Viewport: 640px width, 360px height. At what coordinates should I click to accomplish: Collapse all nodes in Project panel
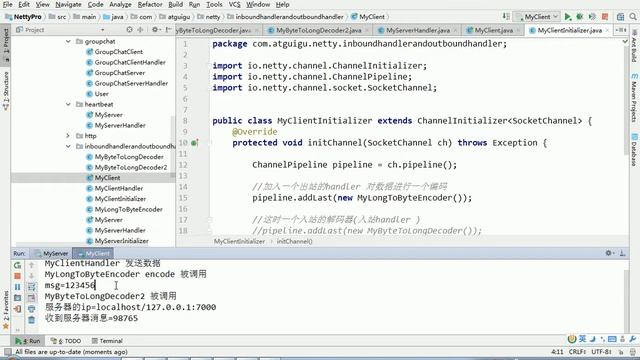click(x=140, y=30)
